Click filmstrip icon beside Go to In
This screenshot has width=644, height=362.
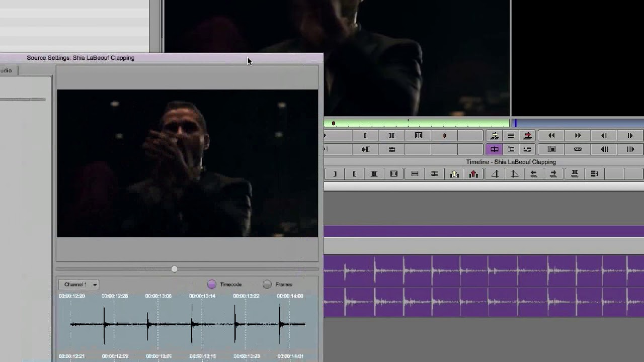pyautogui.click(x=391, y=149)
